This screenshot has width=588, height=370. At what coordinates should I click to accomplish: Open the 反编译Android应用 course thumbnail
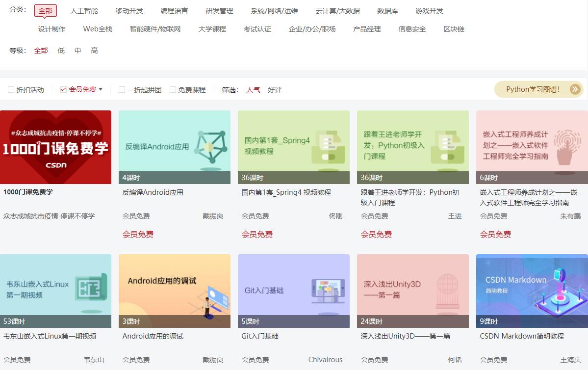click(174, 147)
